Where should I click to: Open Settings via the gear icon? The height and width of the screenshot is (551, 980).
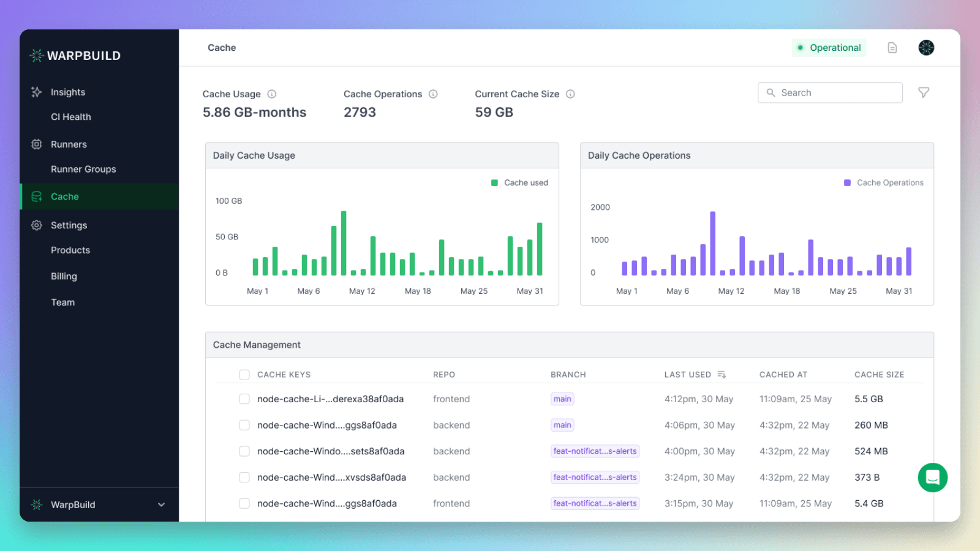(x=37, y=225)
